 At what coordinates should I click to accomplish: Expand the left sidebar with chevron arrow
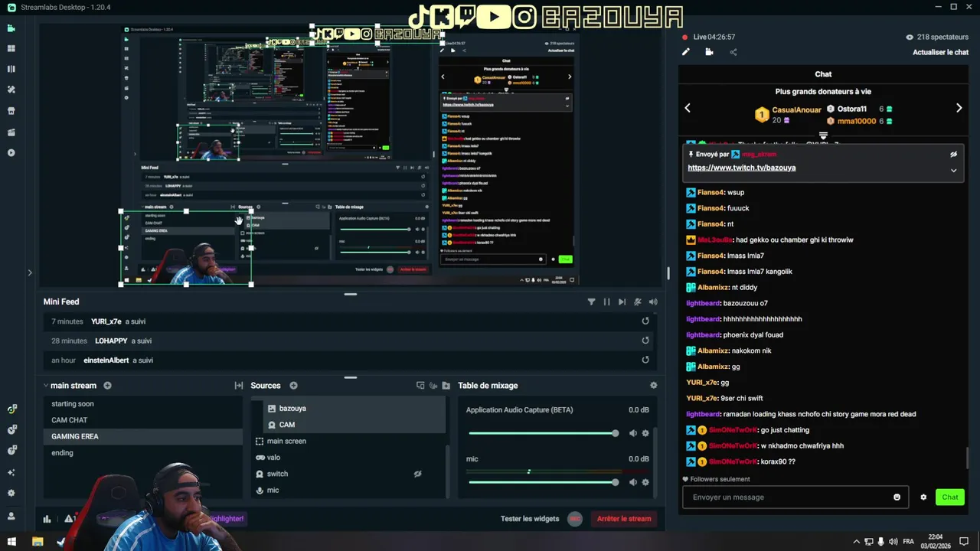click(30, 272)
